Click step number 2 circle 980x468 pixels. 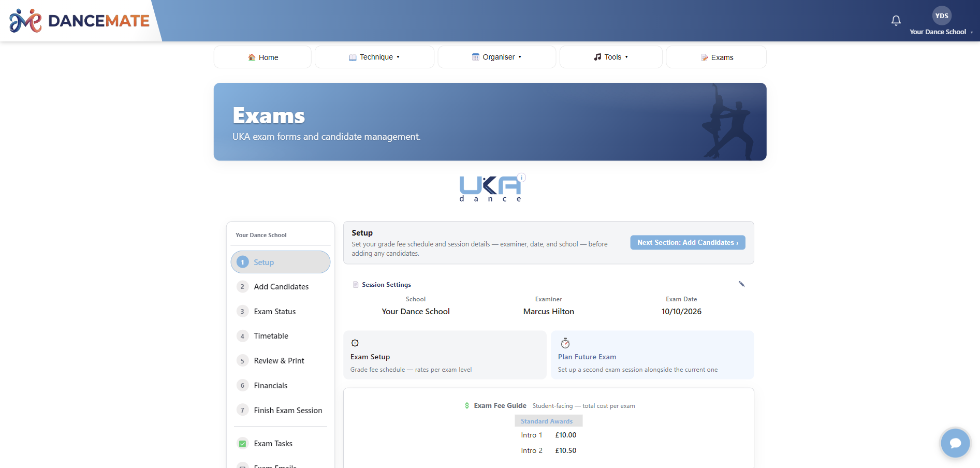[x=242, y=287]
